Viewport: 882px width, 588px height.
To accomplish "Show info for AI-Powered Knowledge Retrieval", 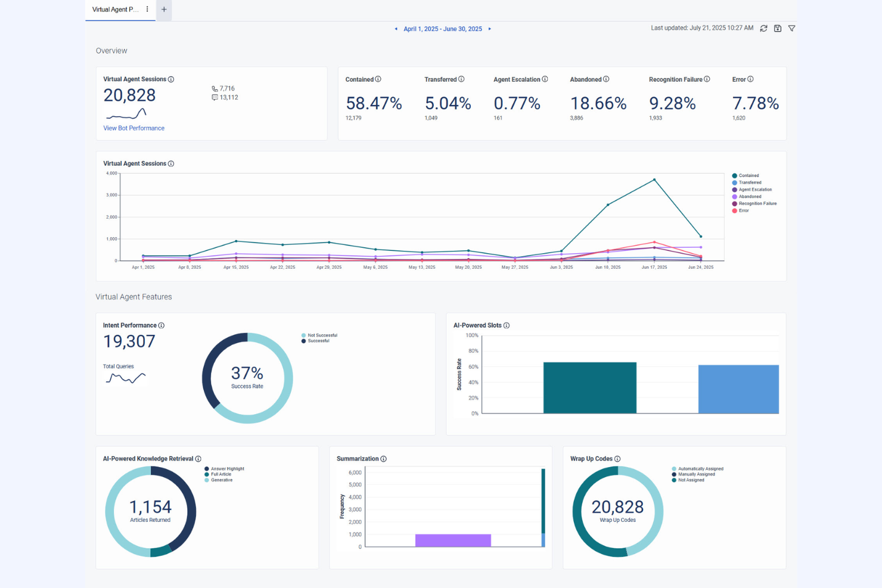I will [198, 459].
